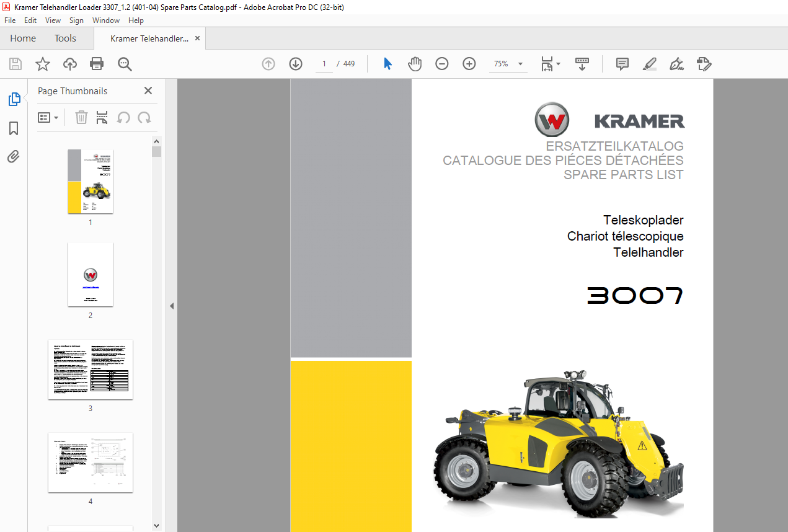This screenshot has width=788, height=532.
Task: Open the Window menu
Action: click(106, 20)
